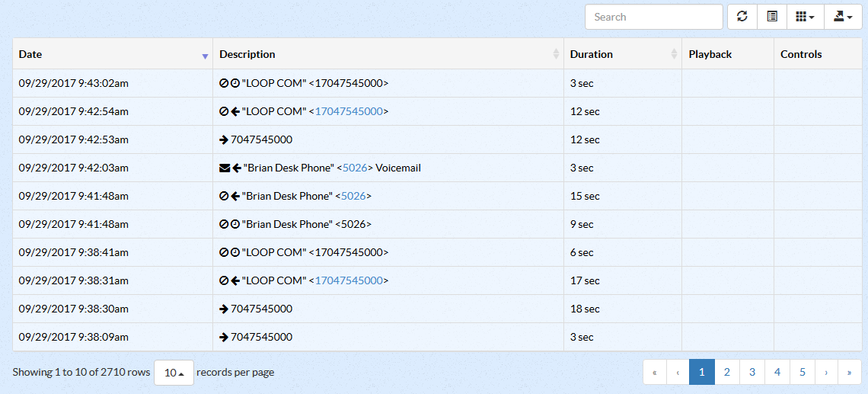Sort by the Description column arrows
The height and width of the screenshot is (394, 868).
pos(556,54)
